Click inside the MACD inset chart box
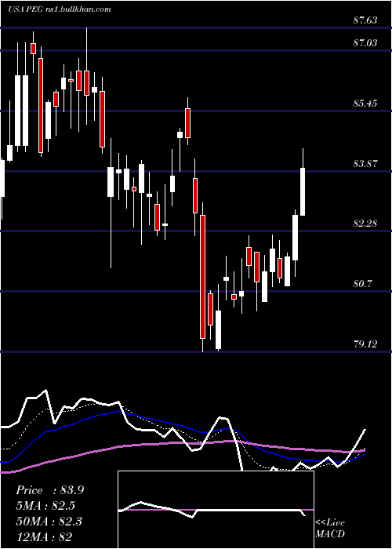Image resolution: width=392 pixels, height=549 pixels. (216, 510)
